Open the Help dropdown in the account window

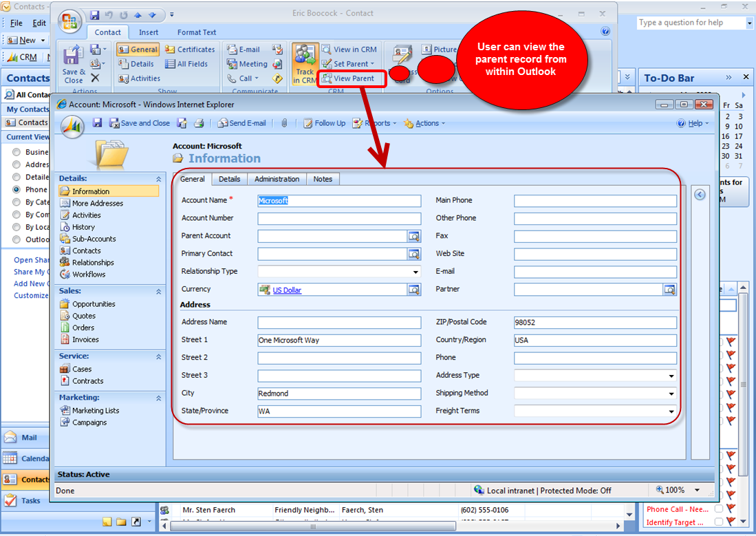click(693, 123)
